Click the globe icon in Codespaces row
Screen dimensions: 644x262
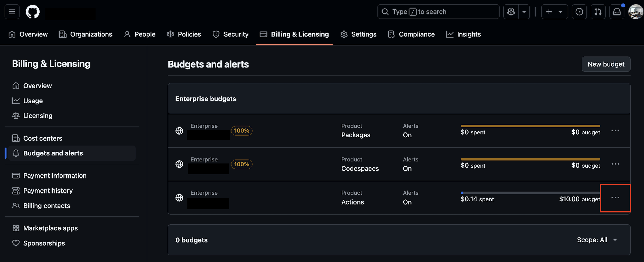click(x=179, y=164)
